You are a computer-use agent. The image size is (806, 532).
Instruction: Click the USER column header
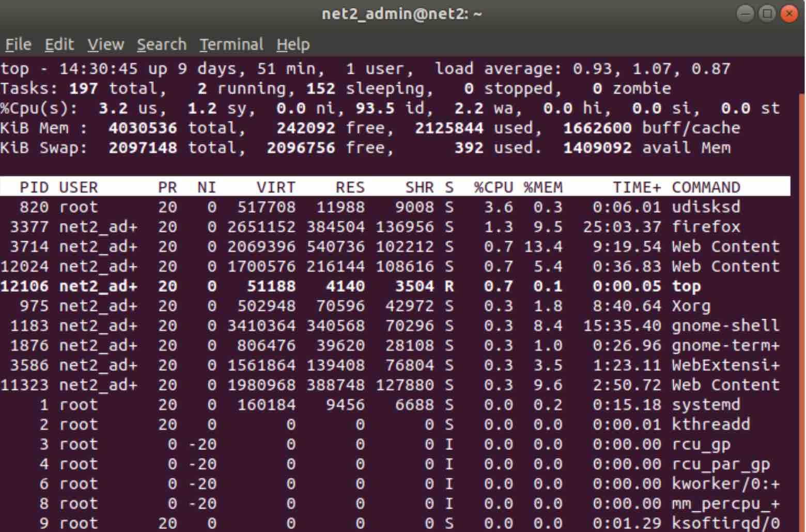coord(79,187)
